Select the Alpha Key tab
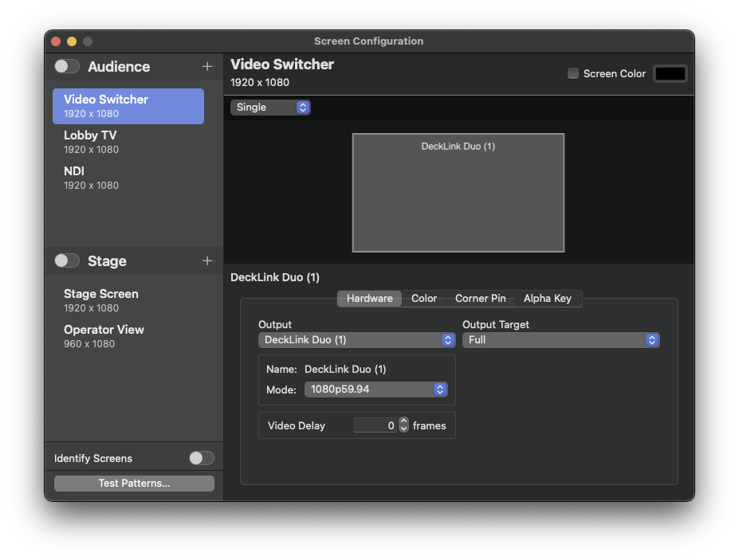Image resolution: width=739 pixels, height=560 pixels. [x=547, y=299]
